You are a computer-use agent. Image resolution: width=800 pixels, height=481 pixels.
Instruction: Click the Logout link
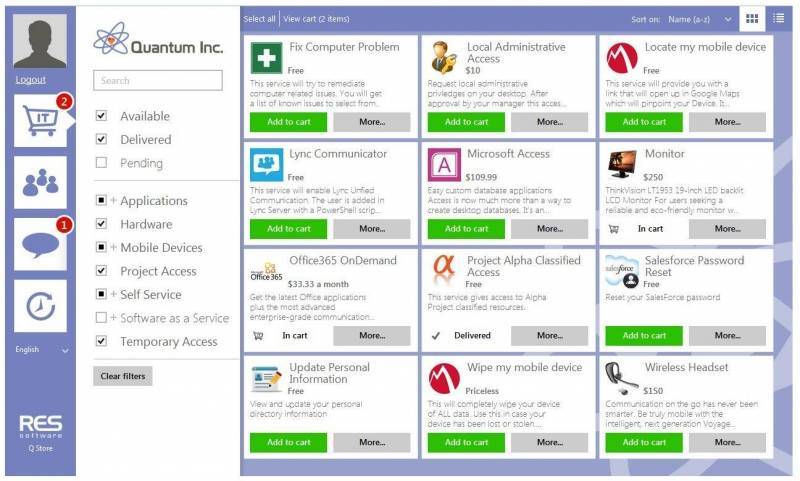[x=31, y=80]
